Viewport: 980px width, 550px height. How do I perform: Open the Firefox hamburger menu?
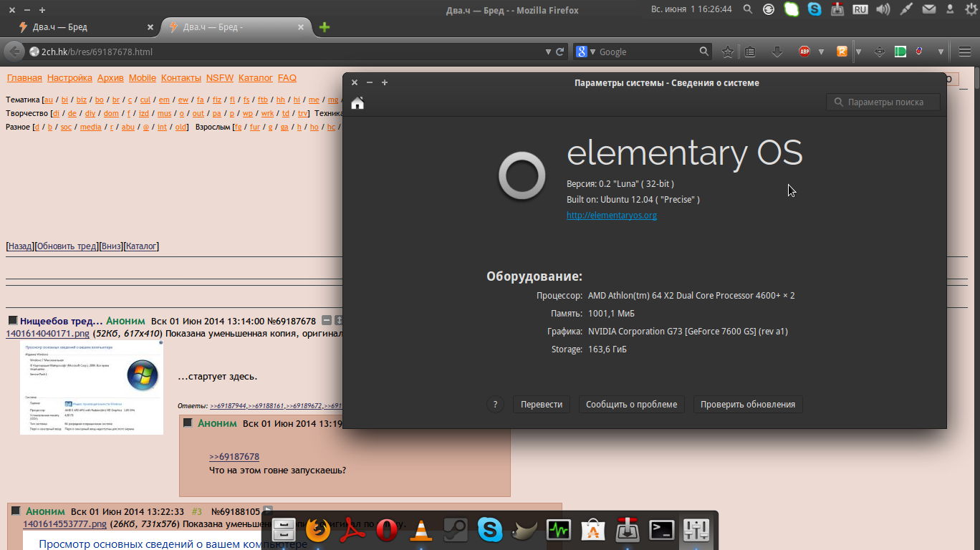click(965, 52)
